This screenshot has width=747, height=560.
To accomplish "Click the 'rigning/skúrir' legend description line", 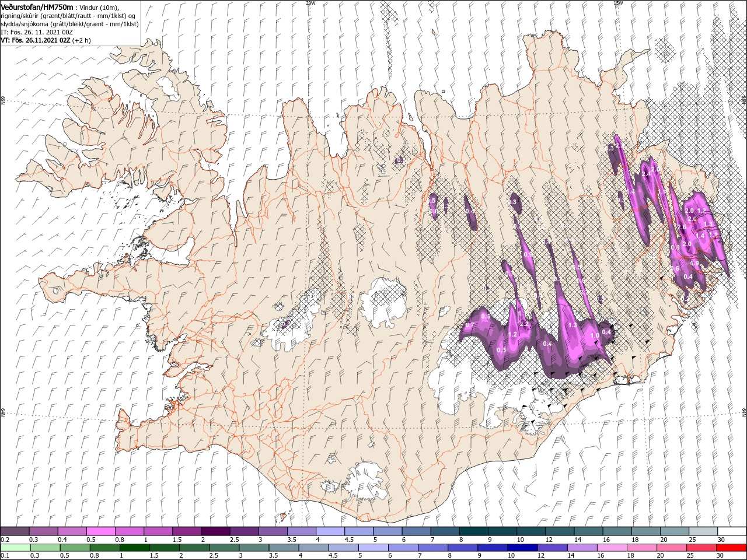I will pyautogui.click(x=68, y=16).
